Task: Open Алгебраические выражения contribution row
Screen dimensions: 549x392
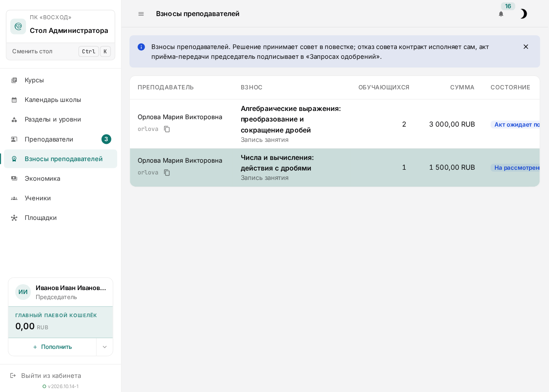Action: pyautogui.click(x=335, y=124)
